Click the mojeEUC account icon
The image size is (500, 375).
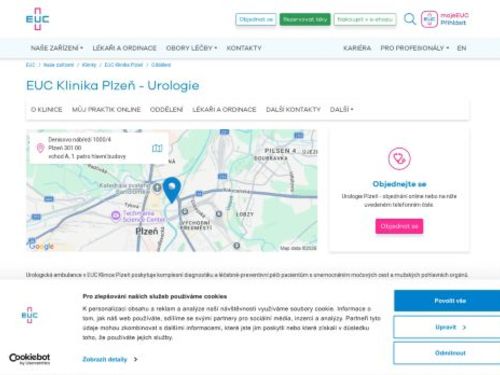click(429, 19)
